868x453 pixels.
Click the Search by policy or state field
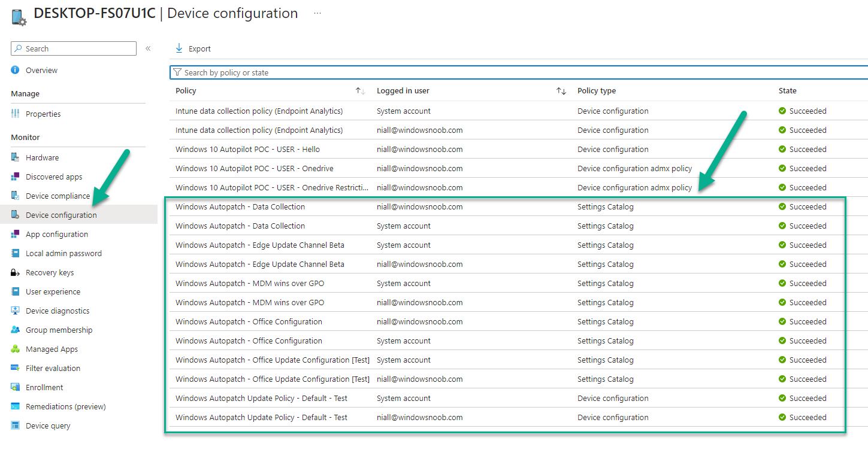pyautogui.click(x=519, y=72)
